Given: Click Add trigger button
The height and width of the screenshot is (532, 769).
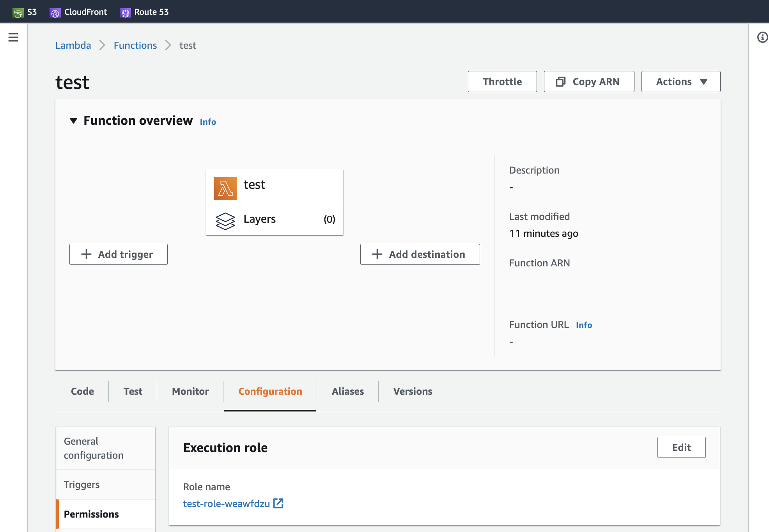Looking at the screenshot, I should (119, 254).
